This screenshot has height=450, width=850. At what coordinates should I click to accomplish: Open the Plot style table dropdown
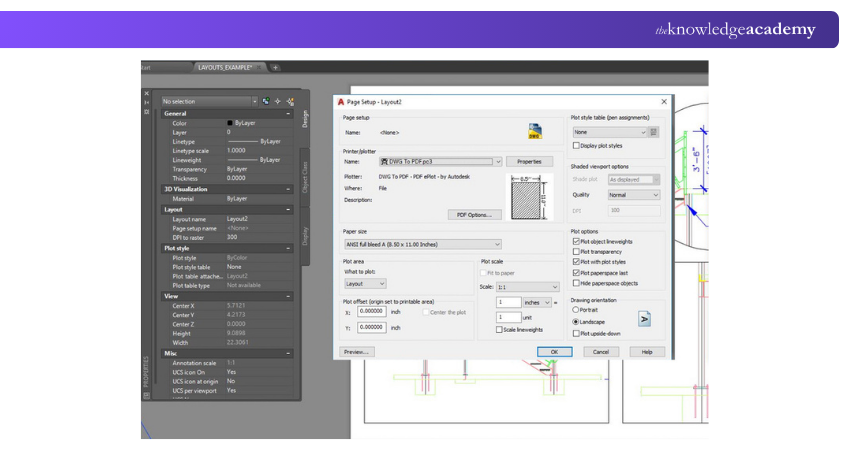coord(610,132)
